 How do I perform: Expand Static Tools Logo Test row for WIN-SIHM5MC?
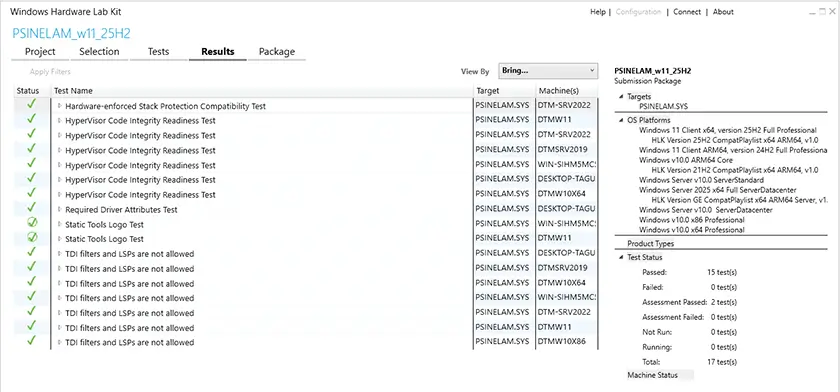coord(59,224)
